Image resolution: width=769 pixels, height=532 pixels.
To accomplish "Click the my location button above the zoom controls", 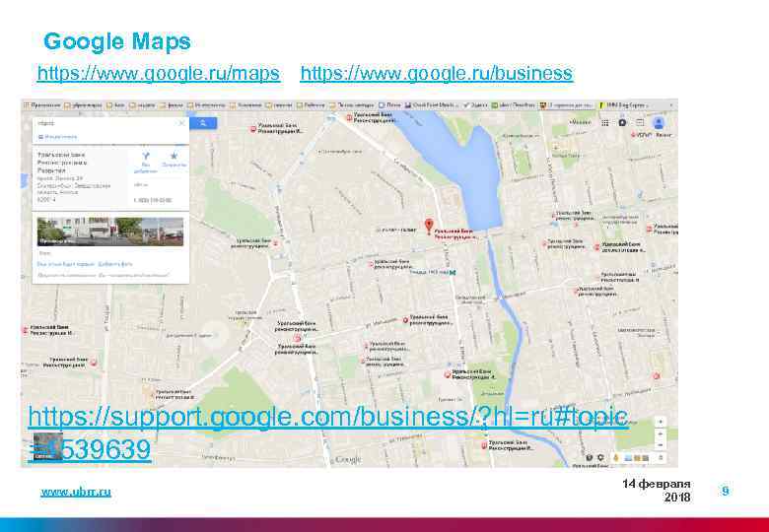I will 661,422.
